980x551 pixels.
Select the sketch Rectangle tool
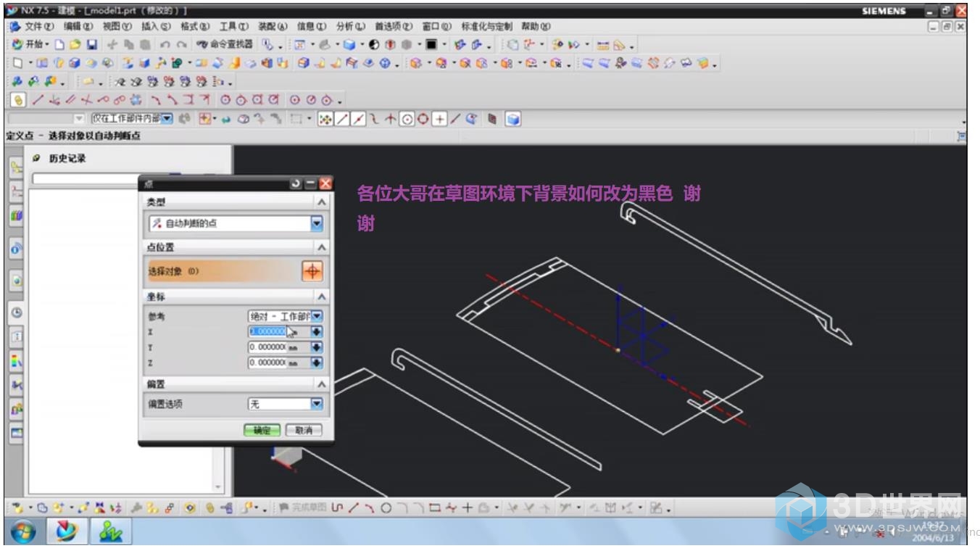434,508
